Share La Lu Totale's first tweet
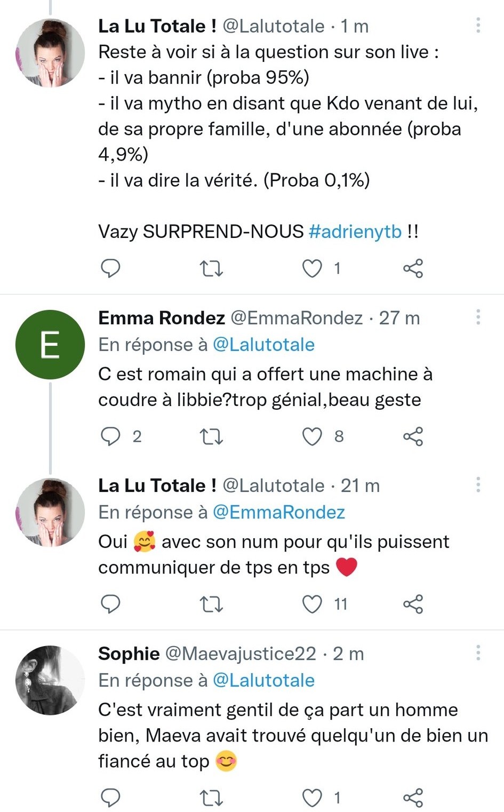The width and height of the screenshot is (504, 812). [413, 268]
